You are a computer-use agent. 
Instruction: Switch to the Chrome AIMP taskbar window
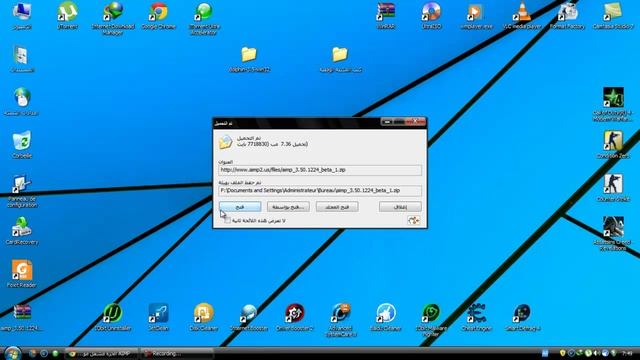point(102,353)
